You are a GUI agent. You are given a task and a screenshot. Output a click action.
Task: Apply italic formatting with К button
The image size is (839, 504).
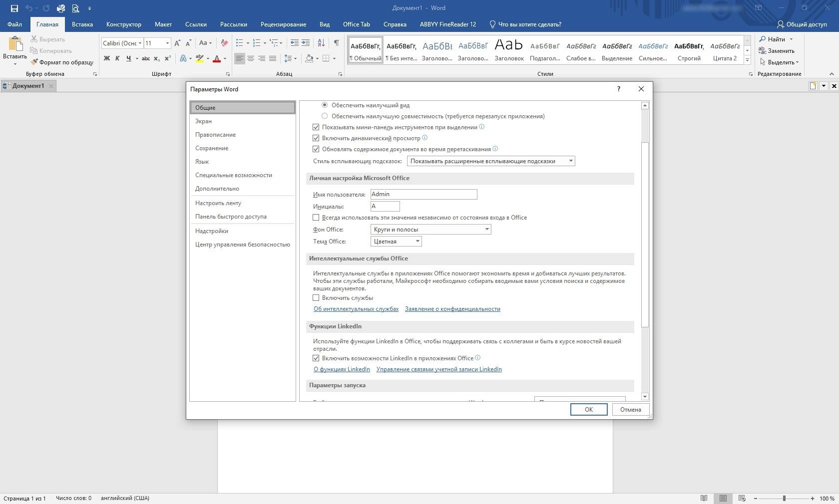pyautogui.click(x=117, y=58)
